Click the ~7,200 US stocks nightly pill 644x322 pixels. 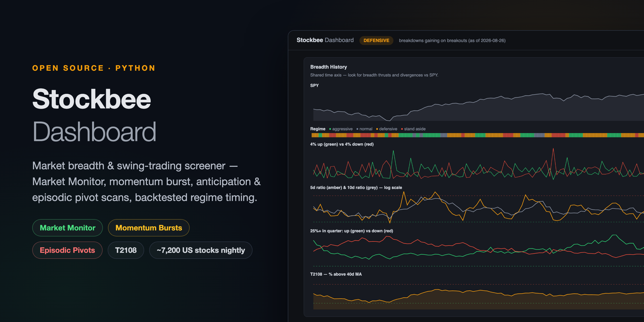click(x=201, y=250)
